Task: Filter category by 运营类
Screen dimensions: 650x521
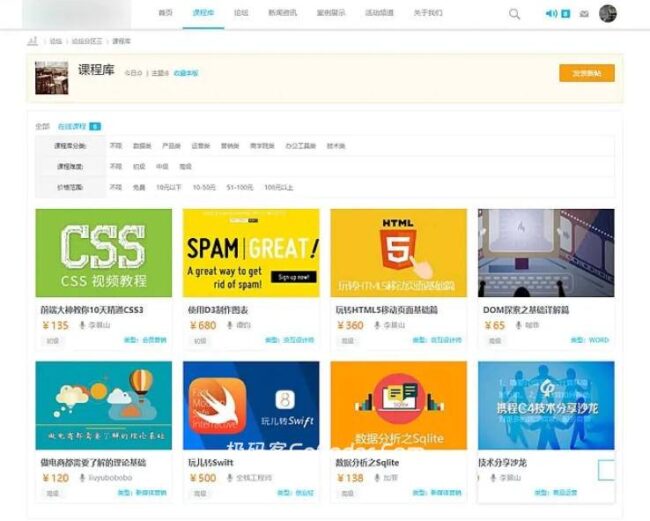Action: (x=201, y=146)
